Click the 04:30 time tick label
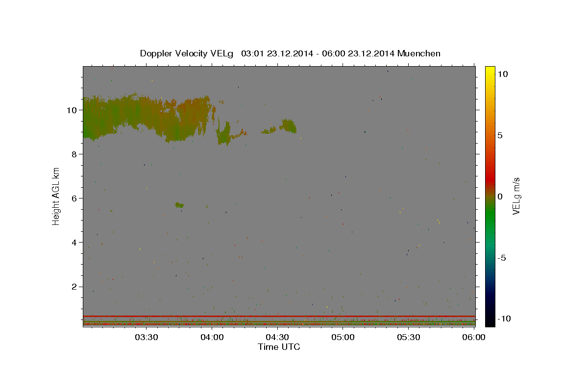Image resolution: width=588 pixels, height=392 pixels. [x=278, y=337]
